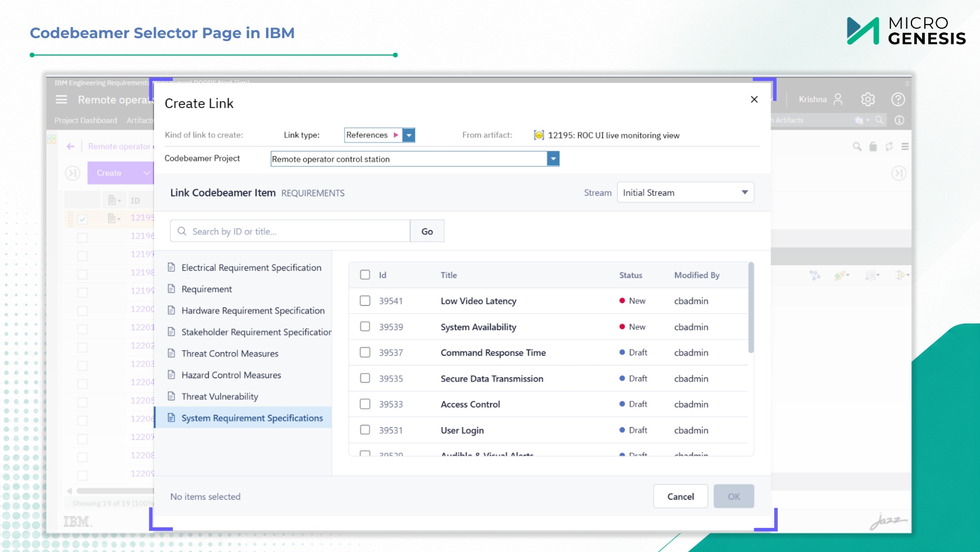Viewport: 980px width, 552px height.
Task: Click the Low Video Latency title
Action: click(x=478, y=301)
